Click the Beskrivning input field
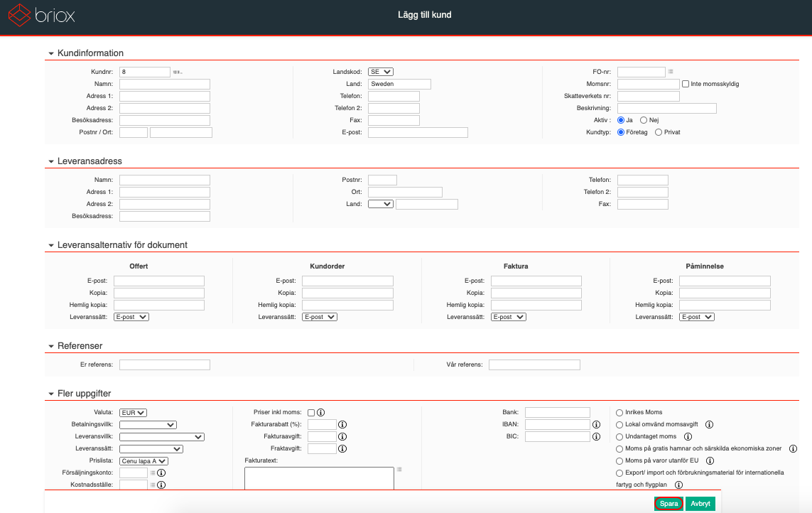This screenshot has width=812, height=513. point(667,108)
